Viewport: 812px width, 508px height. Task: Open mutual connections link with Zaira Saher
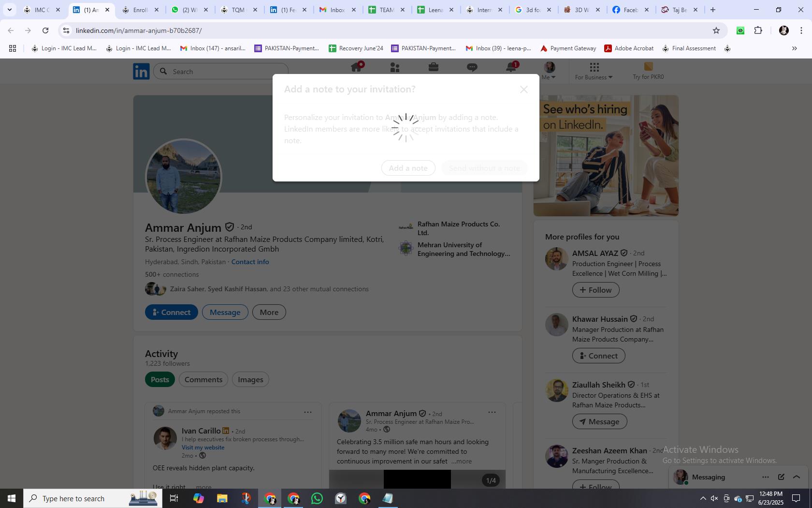(269, 289)
